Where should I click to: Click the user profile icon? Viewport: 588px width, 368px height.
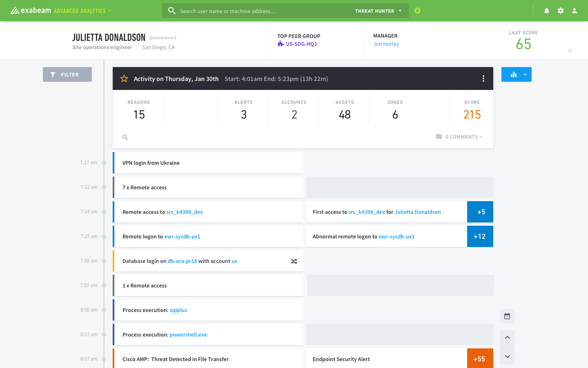pos(574,11)
